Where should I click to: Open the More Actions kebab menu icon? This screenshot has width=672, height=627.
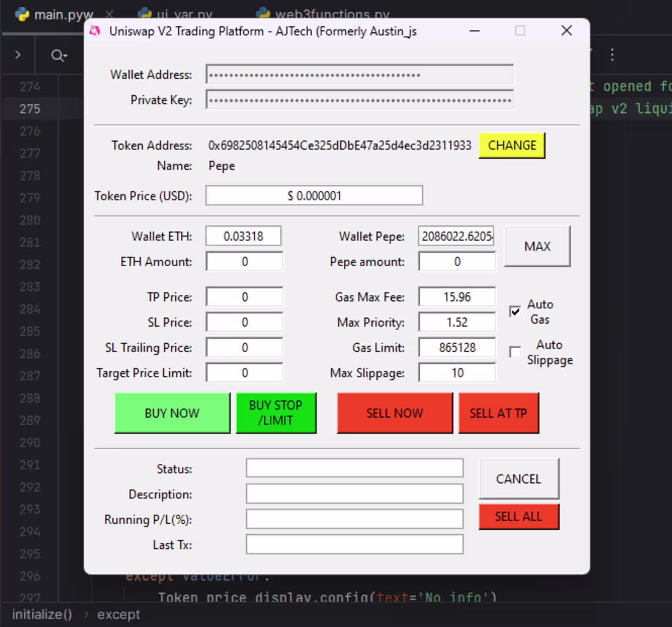pyautogui.click(x=612, y=56)
